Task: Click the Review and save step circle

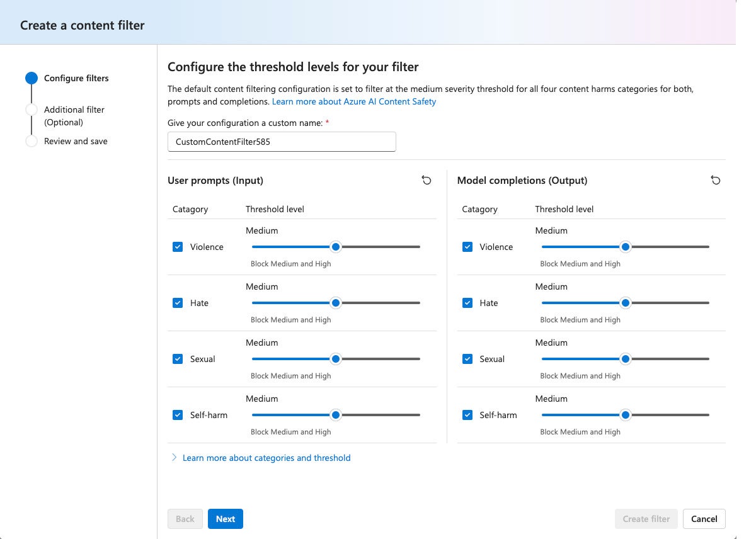Action: (31, 141)
